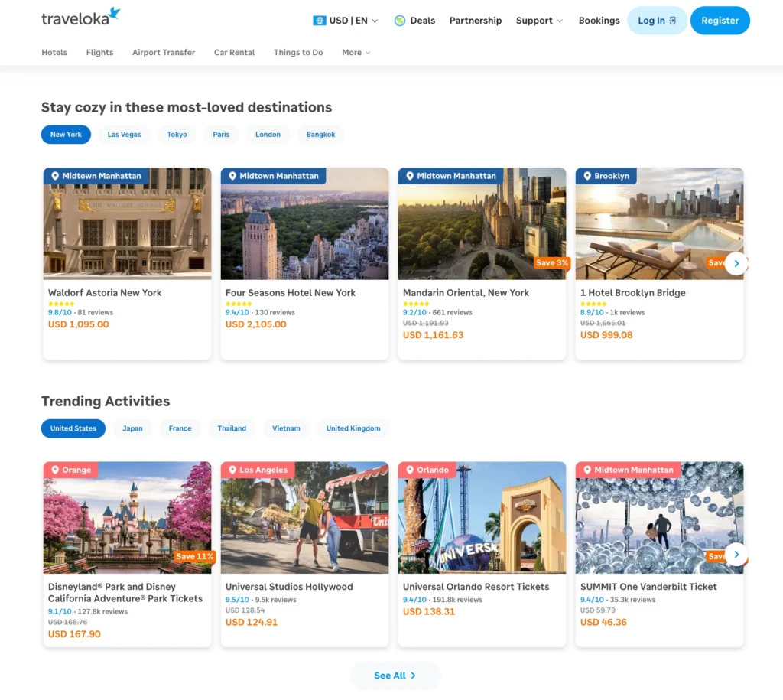Open the Partnership page
Image resolution: width=783 pixels, height=700 pixels.
click(x=476, y=21)
